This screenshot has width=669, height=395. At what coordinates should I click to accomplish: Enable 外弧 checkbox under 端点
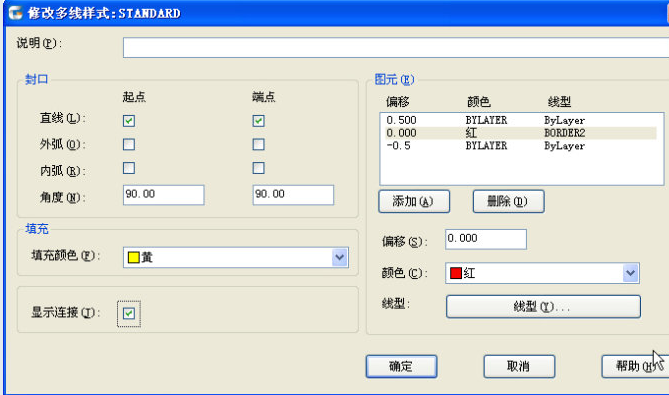tap(259, 144)
